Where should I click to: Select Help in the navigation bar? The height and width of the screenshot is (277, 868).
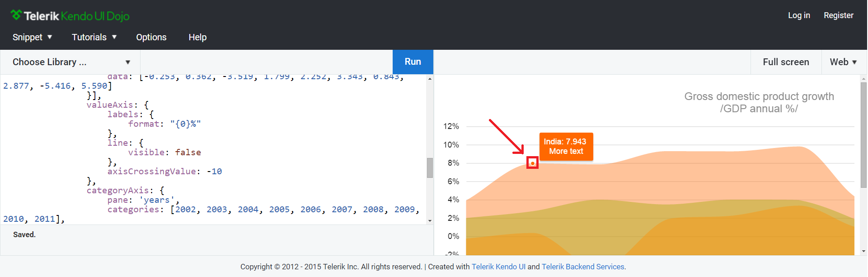pos(197,37)
